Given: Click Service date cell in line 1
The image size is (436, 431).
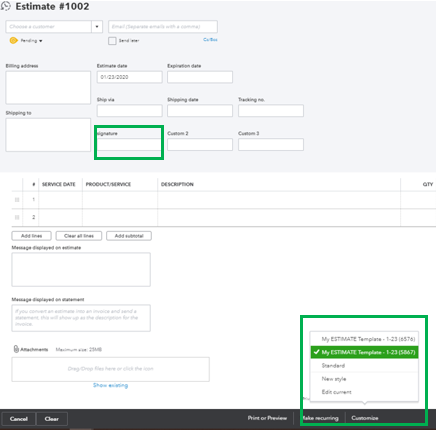Looking at the screenshot, I should pyautogui.click(x=60, y=200).
